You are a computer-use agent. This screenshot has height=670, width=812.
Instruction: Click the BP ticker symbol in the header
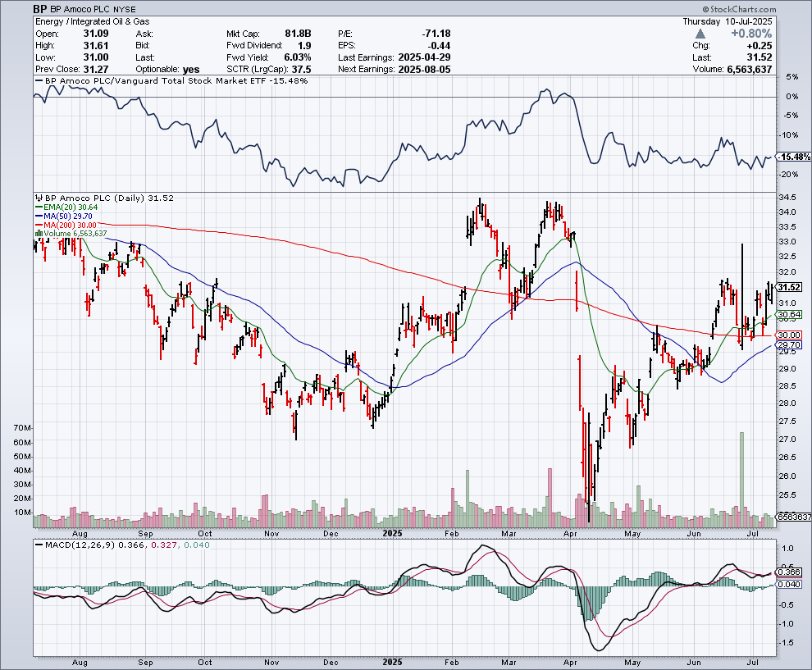[x=40, y=9]
